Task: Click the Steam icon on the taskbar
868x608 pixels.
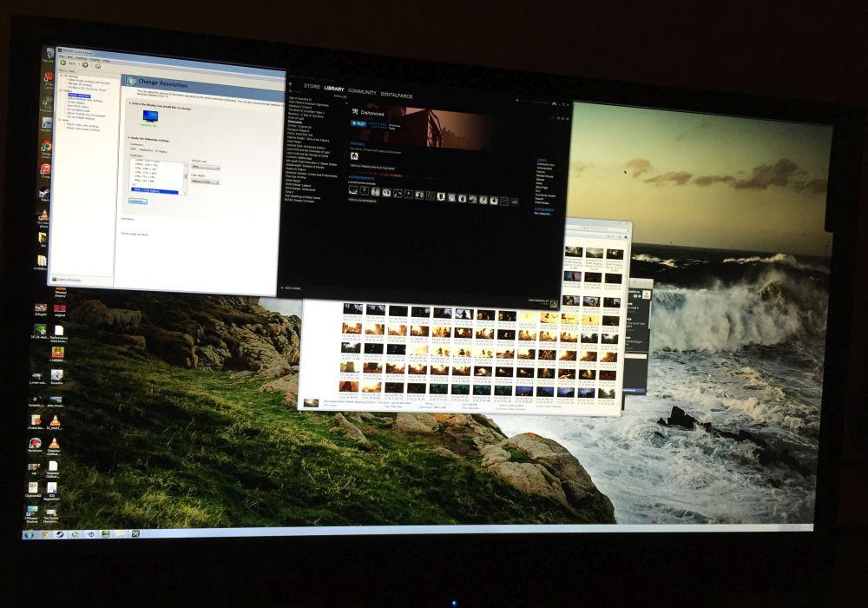Action: [x=60, y=535]
